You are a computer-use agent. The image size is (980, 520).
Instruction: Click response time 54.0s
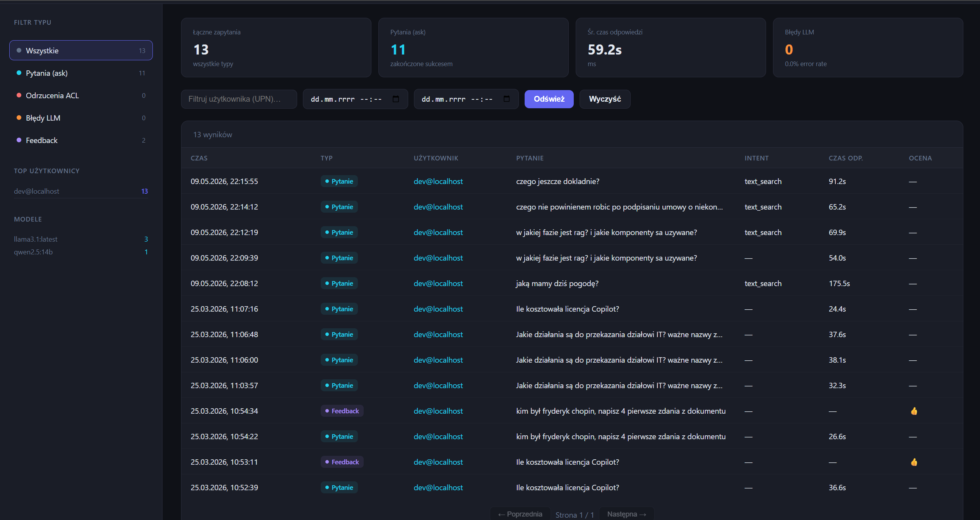837,258
